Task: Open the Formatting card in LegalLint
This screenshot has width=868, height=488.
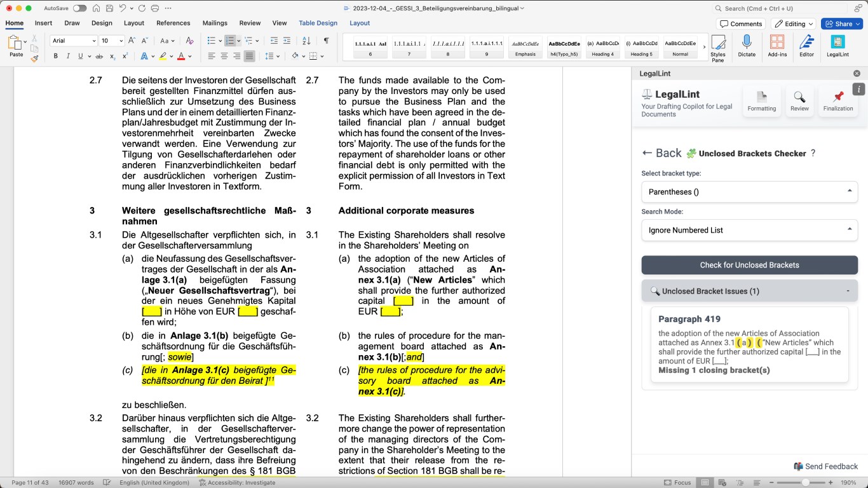Action: tap(762, 101)
